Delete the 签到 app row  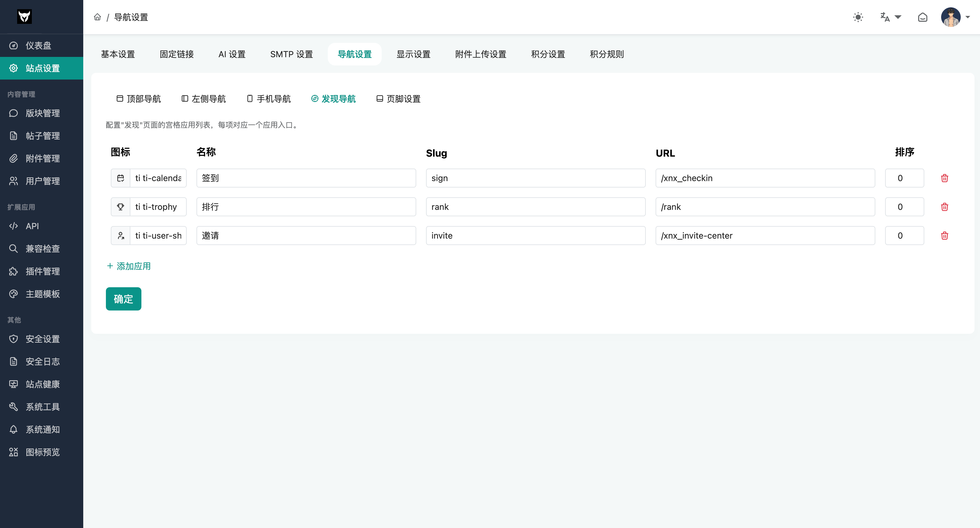pyautogui.click(x=944, y=178)
